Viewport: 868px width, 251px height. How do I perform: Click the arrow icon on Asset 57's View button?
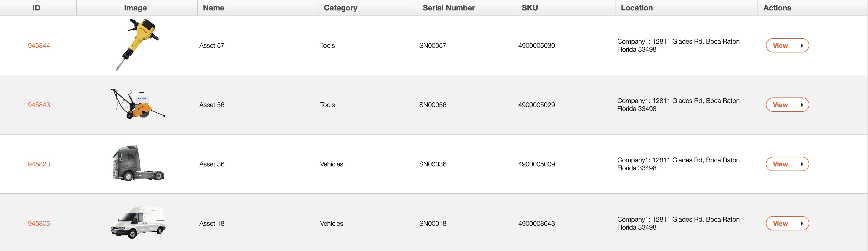[802, 46]
